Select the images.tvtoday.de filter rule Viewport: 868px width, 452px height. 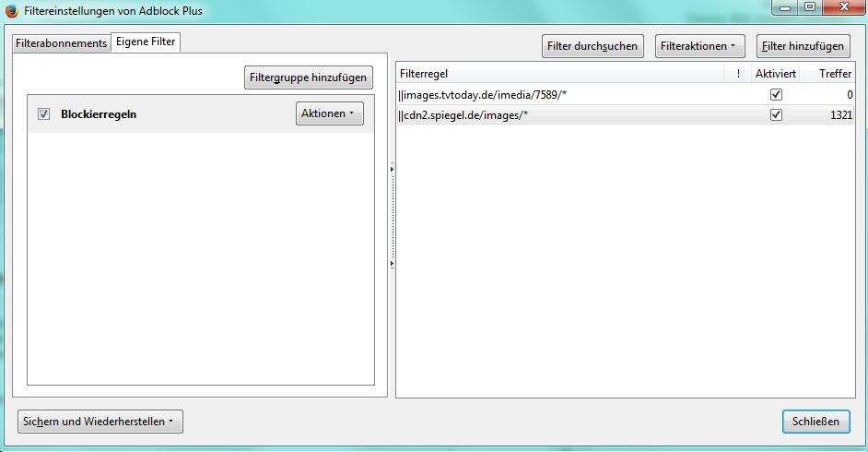(626, 95)
